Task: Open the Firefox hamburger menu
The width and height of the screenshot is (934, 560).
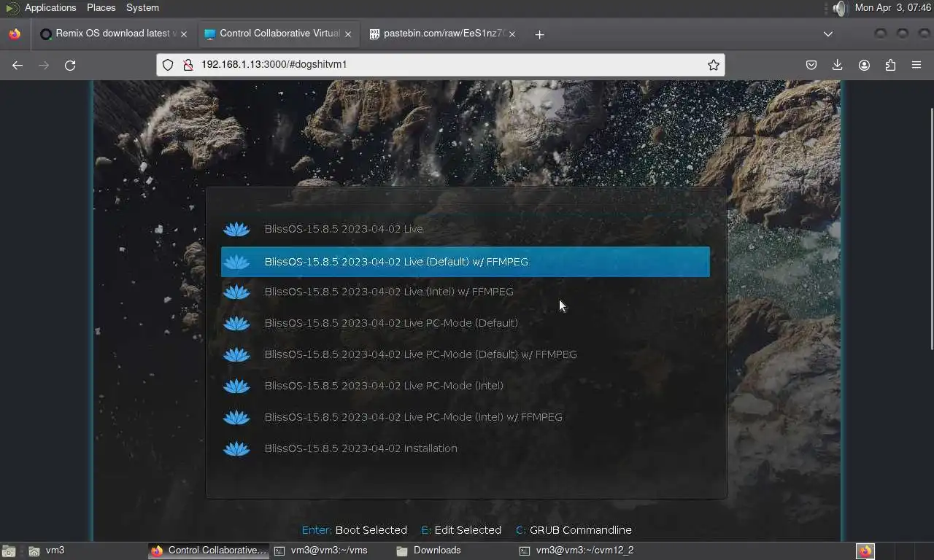Action: 916,66
